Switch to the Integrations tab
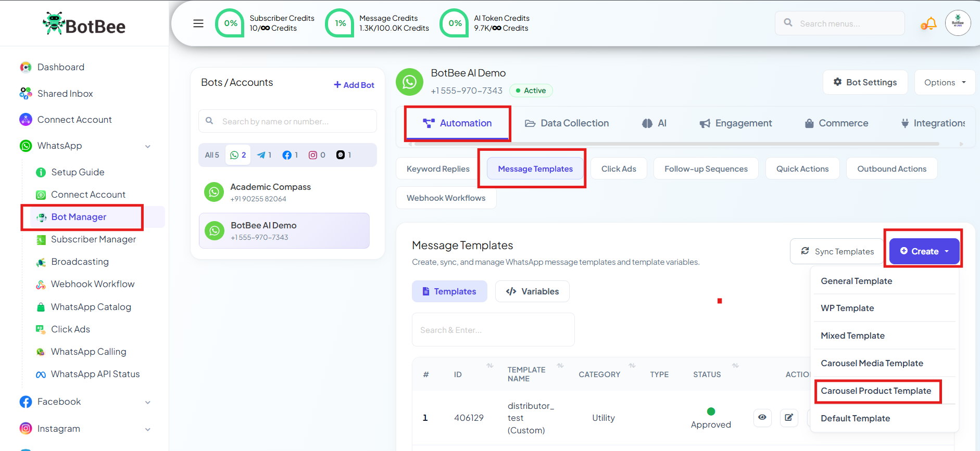This screenshot has height=451, width=980. coord(933,123)
